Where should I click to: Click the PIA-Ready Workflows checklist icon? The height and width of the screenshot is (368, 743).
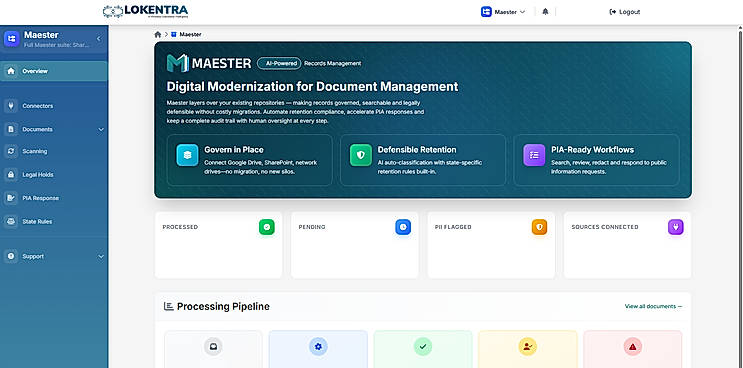pos(534,155)
